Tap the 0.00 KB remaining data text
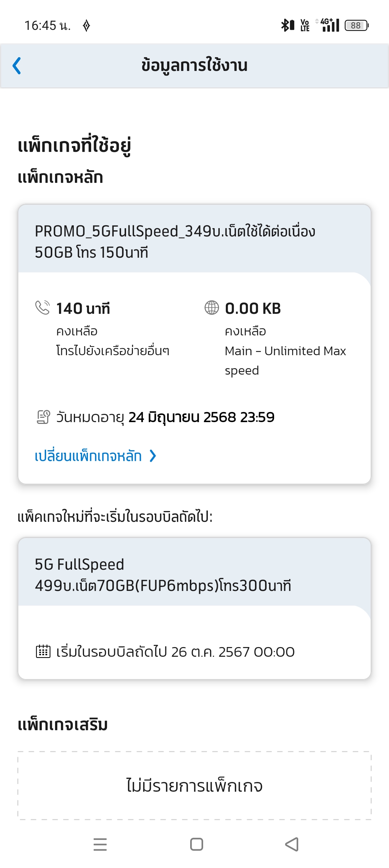The height and width of the screenshot is (868, 389). coord(253,308)
